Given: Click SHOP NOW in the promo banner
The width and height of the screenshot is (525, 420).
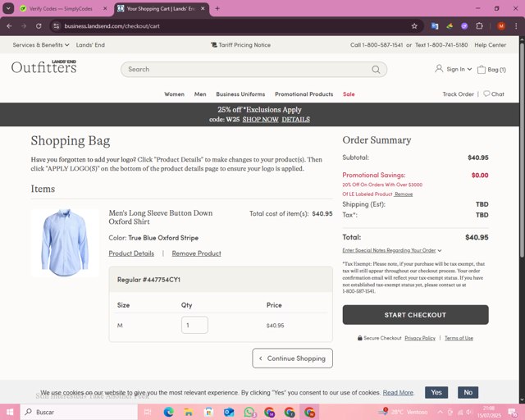Looking at the screenshot, I should coord(260,120).
